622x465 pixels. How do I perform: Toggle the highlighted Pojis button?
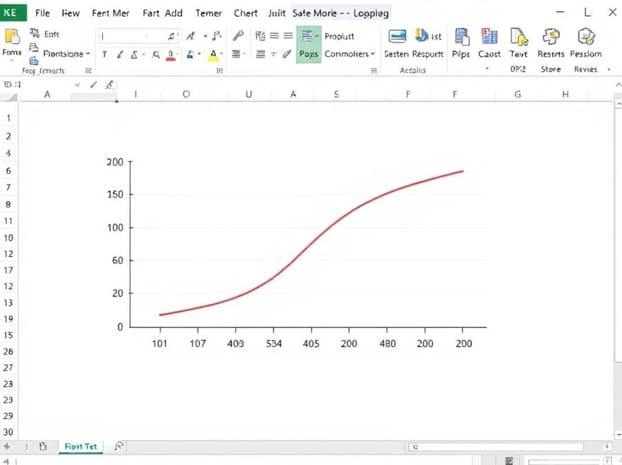point(309,44)
